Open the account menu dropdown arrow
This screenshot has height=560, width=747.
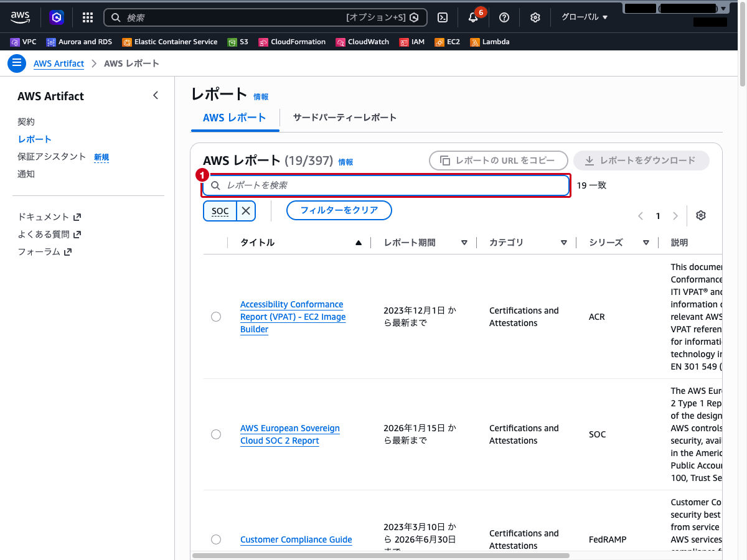pyautogui.click(x=723, y=9)
